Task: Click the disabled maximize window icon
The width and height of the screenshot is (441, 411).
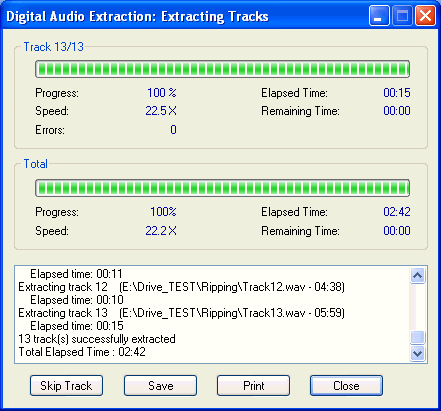Action: point(402,16)
